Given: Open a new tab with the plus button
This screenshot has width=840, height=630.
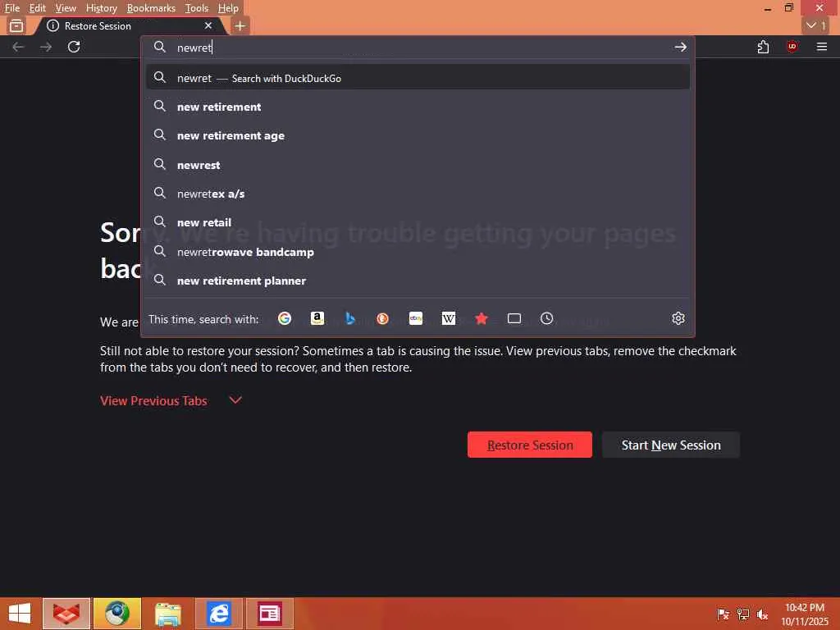Looking at the screenshot, I should coord(240,25).
